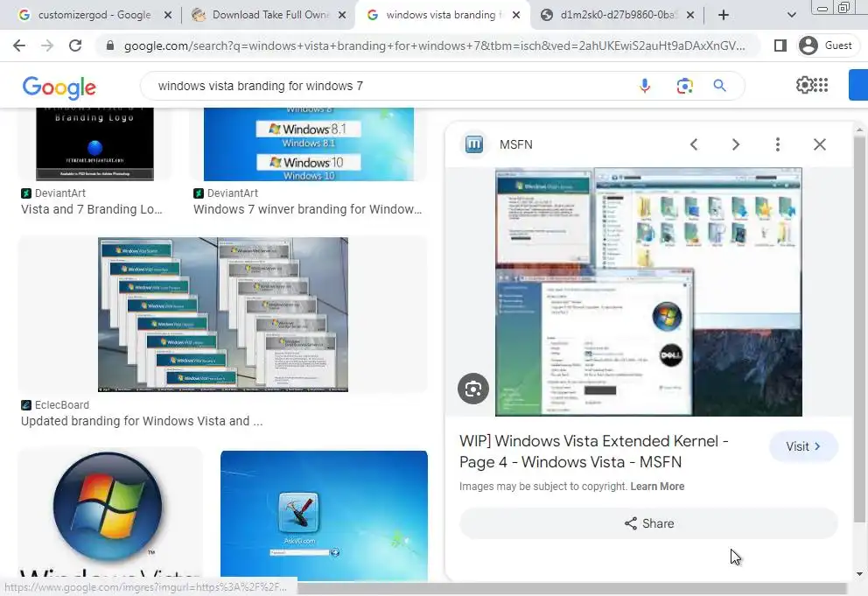
Task: Visit the MSFN page
Action: coord(803,446)
